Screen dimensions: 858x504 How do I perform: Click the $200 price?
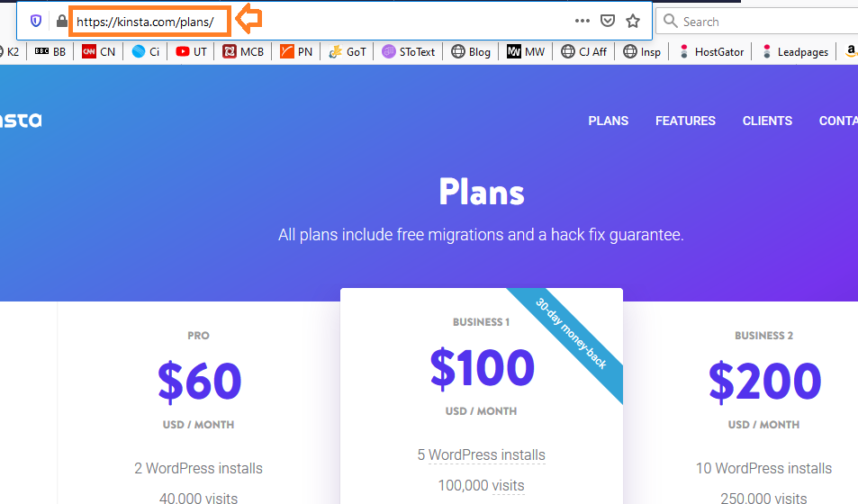pos(764,381)
